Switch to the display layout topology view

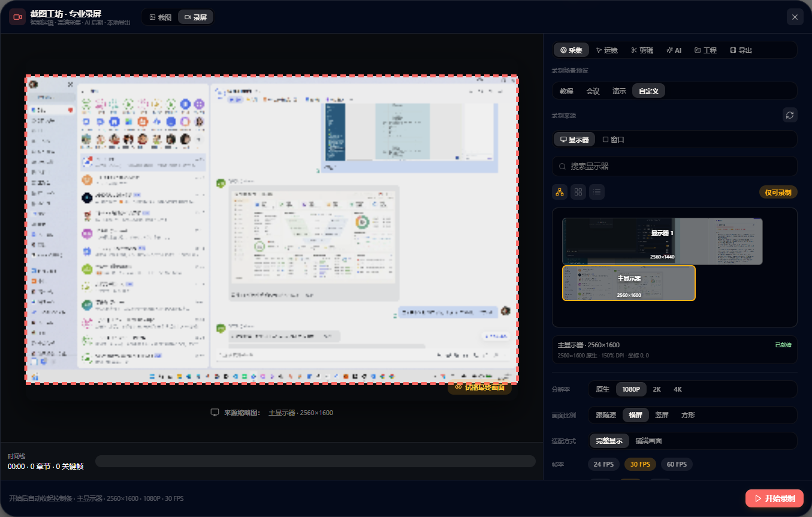tap(560, 192)
